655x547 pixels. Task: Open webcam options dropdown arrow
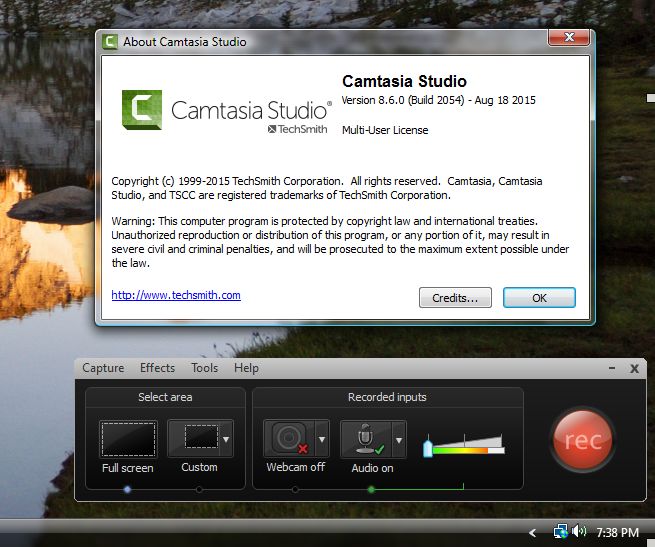pos(322,439)
